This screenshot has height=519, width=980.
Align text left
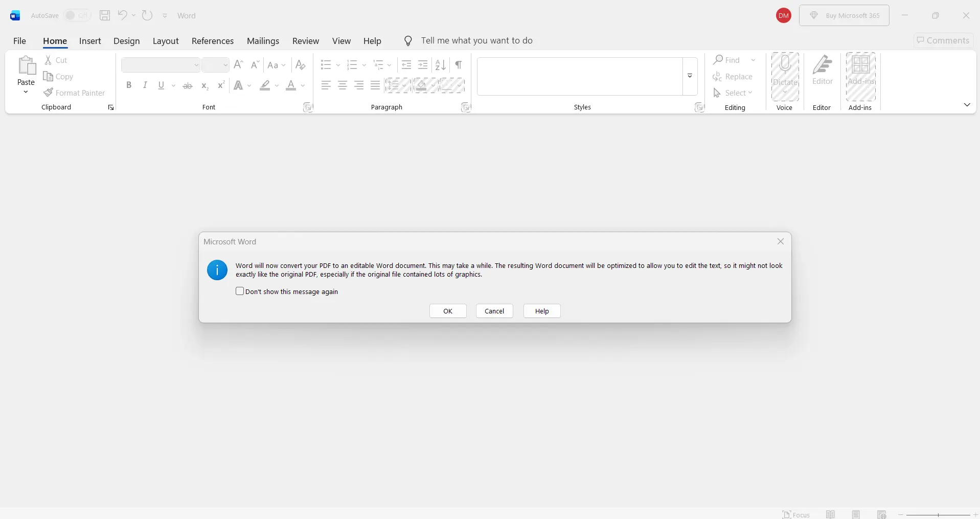tap(326, 85)
